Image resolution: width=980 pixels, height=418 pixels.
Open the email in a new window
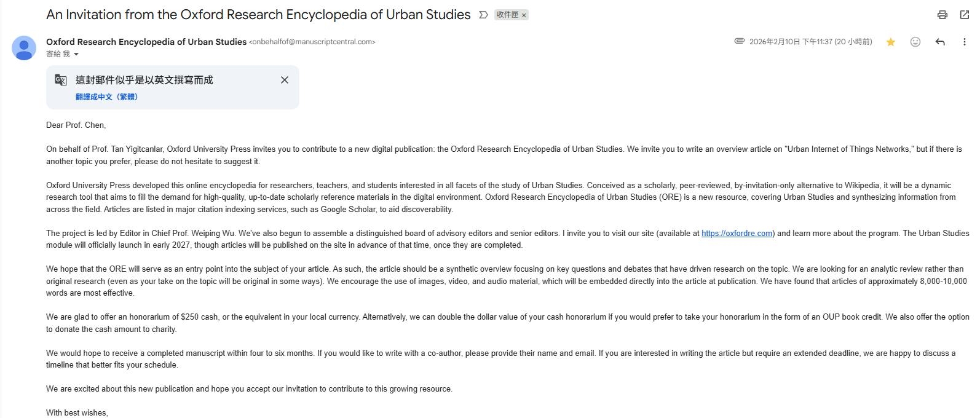pyautogui.click(x=965, y=15)
